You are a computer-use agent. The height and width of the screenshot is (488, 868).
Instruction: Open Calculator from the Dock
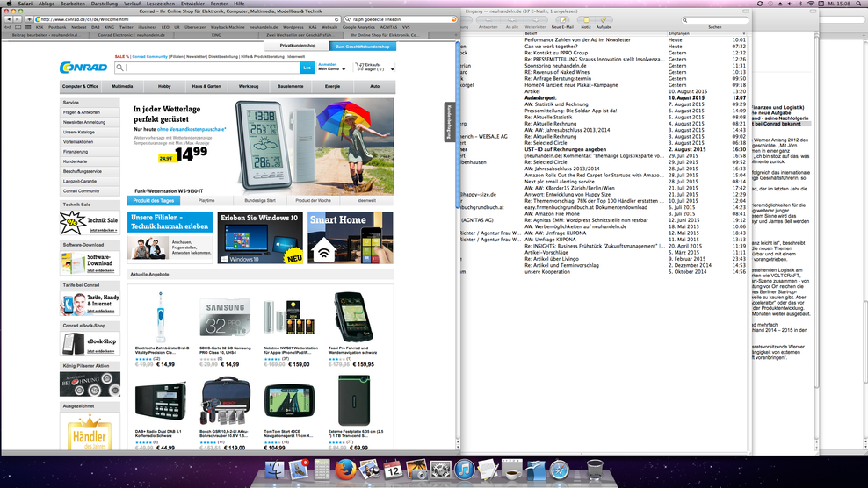tap(322, 470)
